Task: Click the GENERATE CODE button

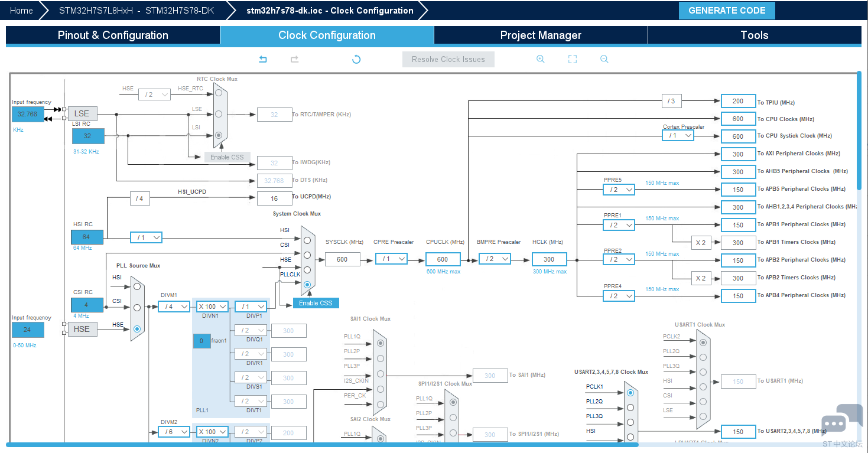Action: 727,11
